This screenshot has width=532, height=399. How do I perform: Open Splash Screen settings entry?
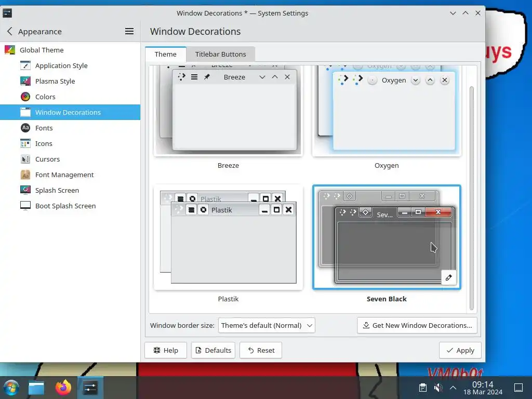coord(70,190)
